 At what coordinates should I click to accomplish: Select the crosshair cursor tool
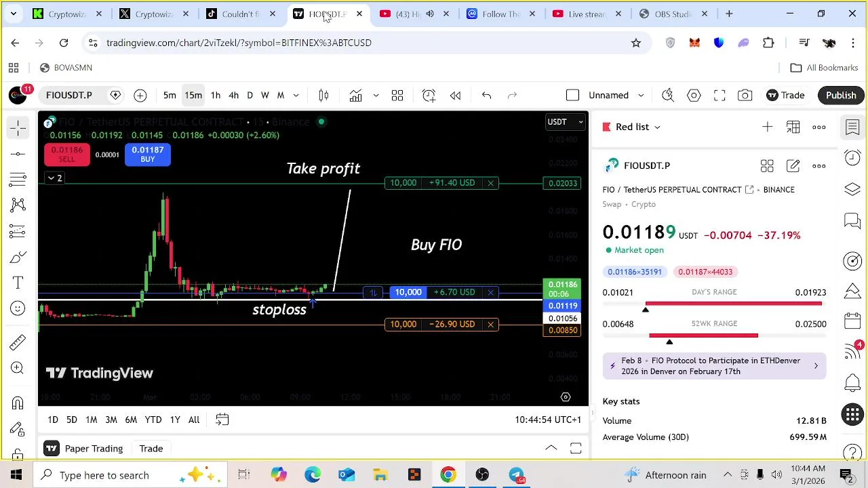[x=18, y=127]
